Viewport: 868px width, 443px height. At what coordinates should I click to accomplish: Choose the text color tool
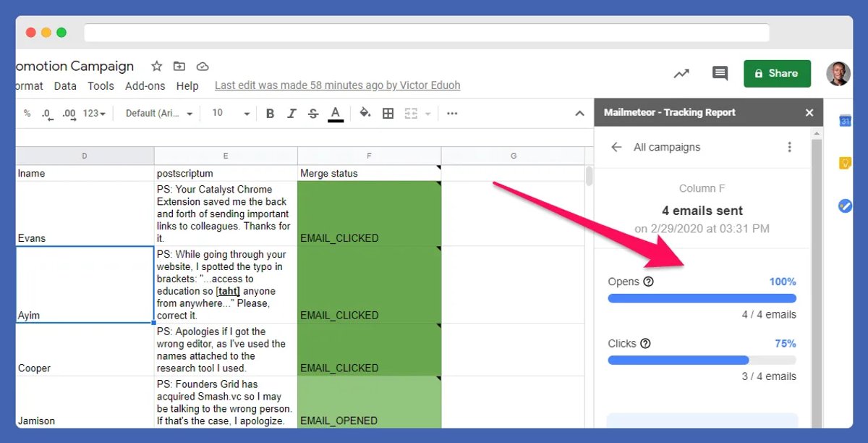[x=335, y=114]
